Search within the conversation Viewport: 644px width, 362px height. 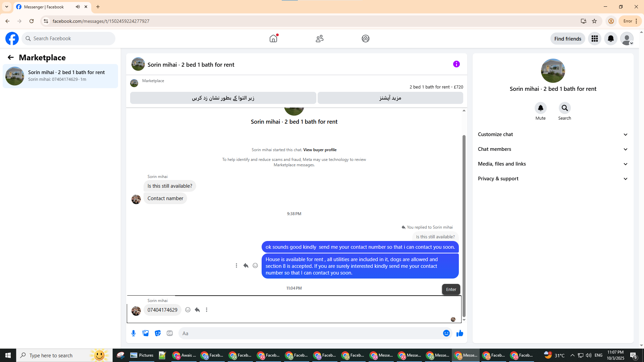pos(565,108)
